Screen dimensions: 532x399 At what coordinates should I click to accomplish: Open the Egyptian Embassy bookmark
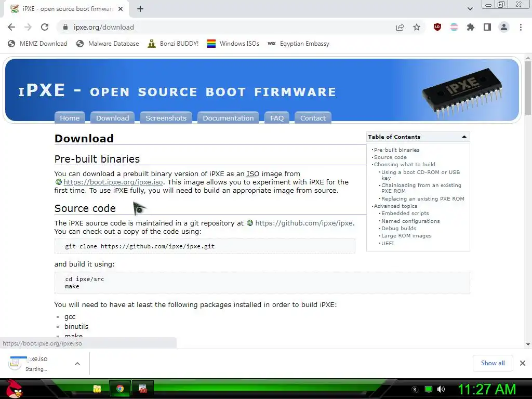coord(298,44)
